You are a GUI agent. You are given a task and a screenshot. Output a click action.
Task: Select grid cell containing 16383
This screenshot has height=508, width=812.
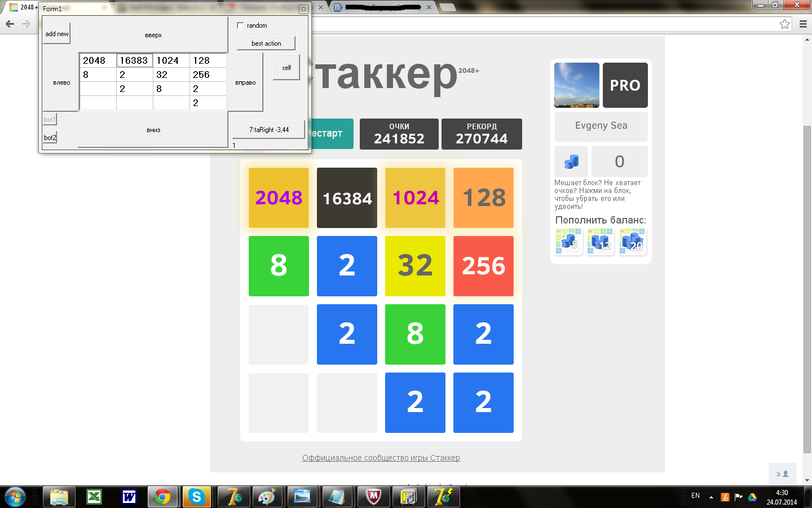(x=134, y=60)
